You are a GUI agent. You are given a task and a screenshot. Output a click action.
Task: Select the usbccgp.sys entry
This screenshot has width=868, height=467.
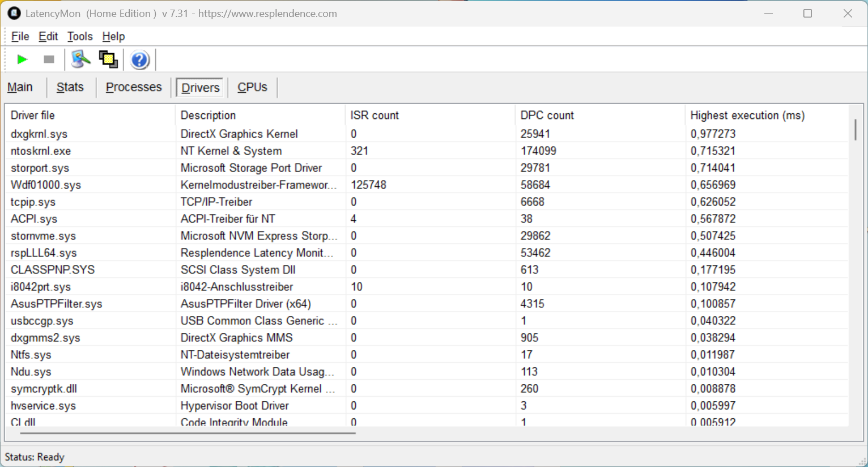[x=427, y=321]
